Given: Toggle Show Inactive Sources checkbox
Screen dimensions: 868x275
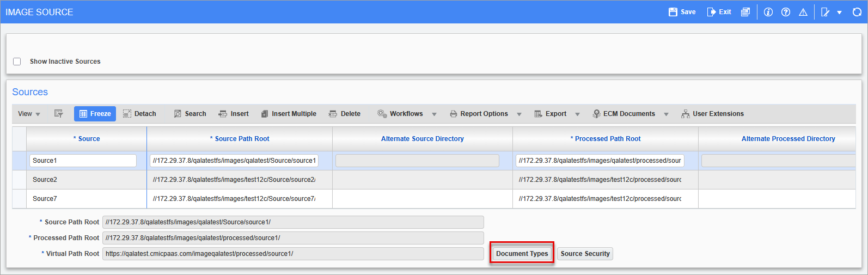Looking at the screenshot, I should 17,62.
